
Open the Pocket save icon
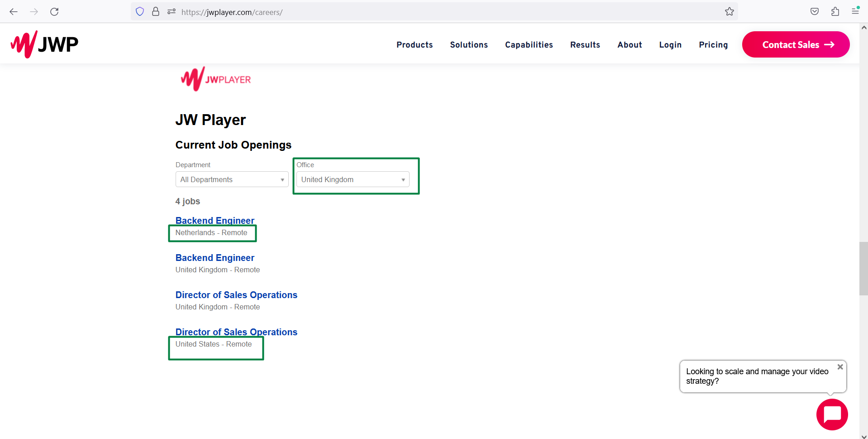tap(815, 12)
